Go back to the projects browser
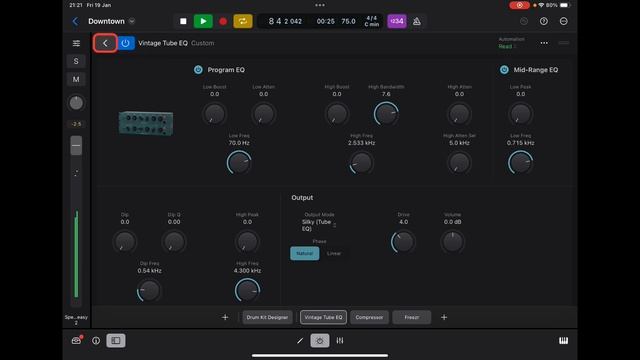The width and height of the screenshot is (640, 360). click(x=75, y=21)
